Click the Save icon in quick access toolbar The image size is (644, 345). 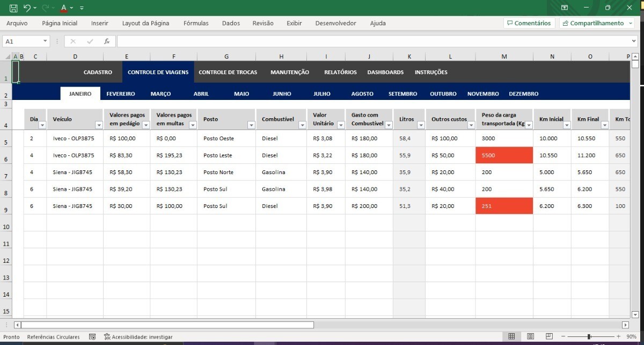pyautogui.click(x=13, y=8)
